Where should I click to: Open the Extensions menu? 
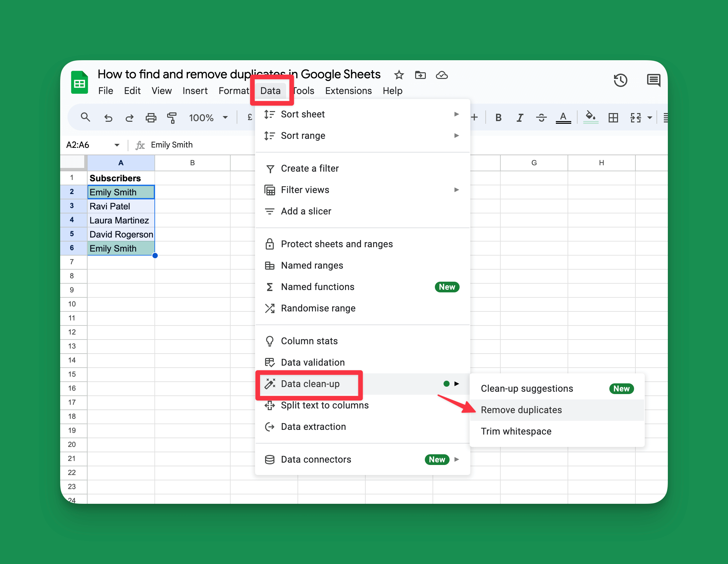coord(348,90)
